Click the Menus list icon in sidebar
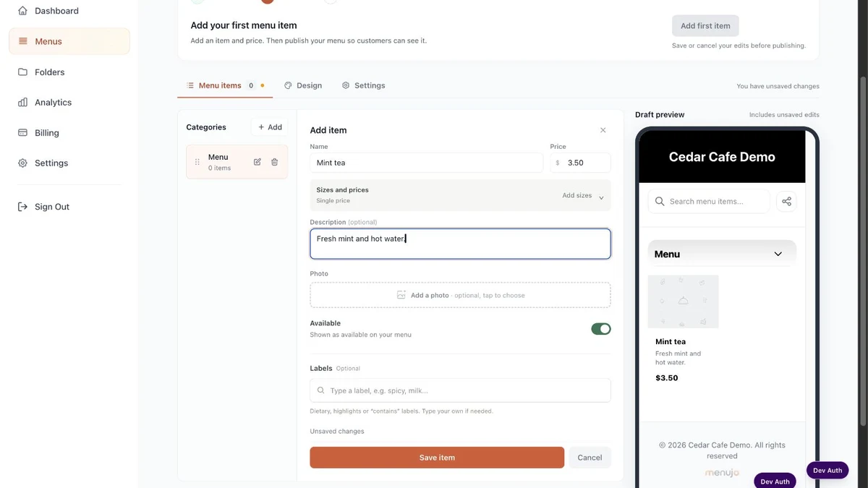The height and width of the screenshot is (488, 868). 23,41
